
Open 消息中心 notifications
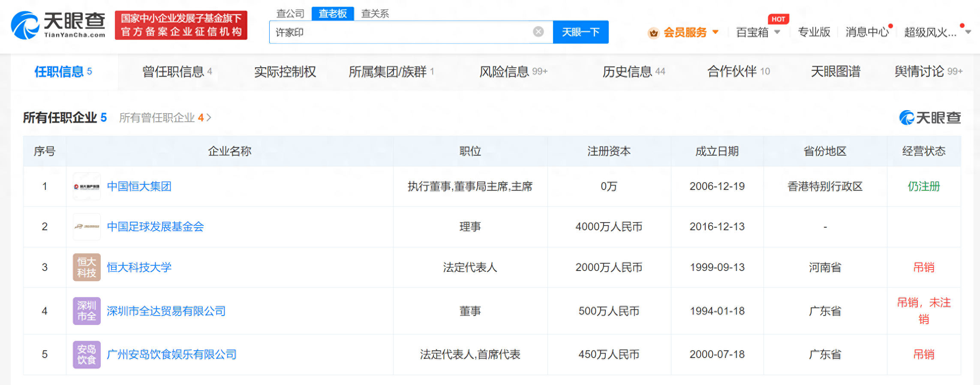click(866, 32)
